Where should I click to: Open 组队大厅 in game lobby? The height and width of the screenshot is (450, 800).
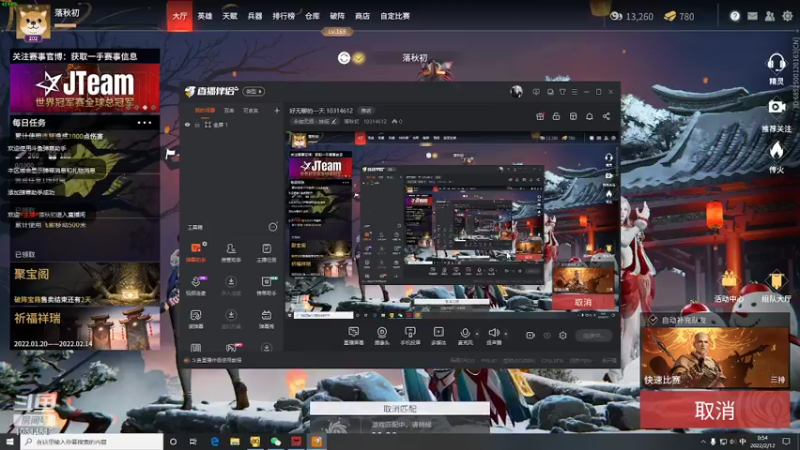(776, 286)
